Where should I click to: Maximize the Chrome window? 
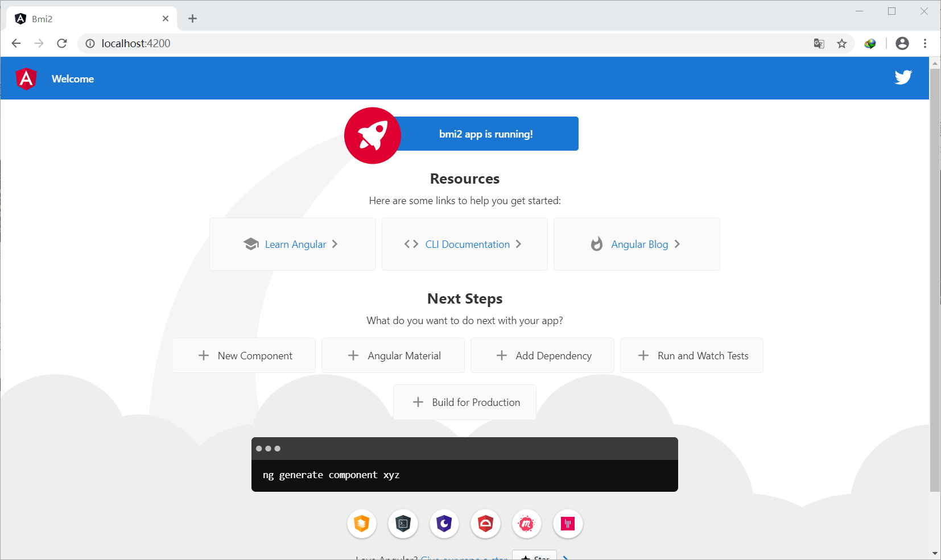click(892, 11)
